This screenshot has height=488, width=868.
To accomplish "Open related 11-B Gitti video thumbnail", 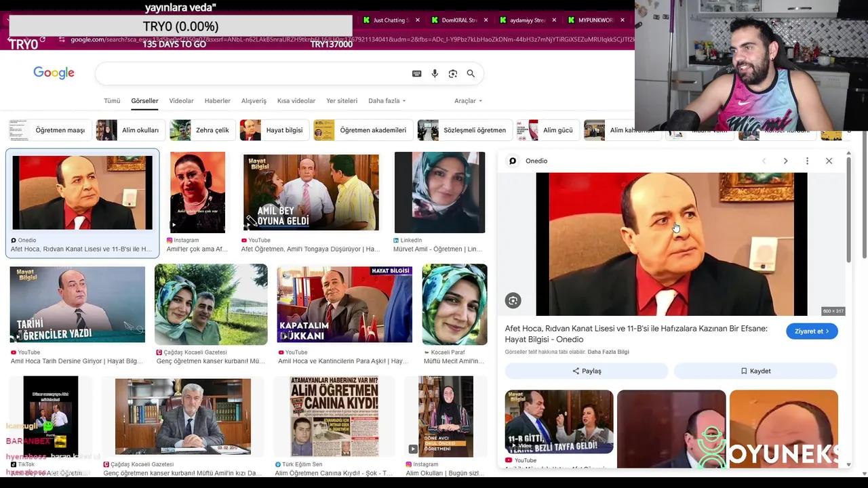I will click(559, 422).
